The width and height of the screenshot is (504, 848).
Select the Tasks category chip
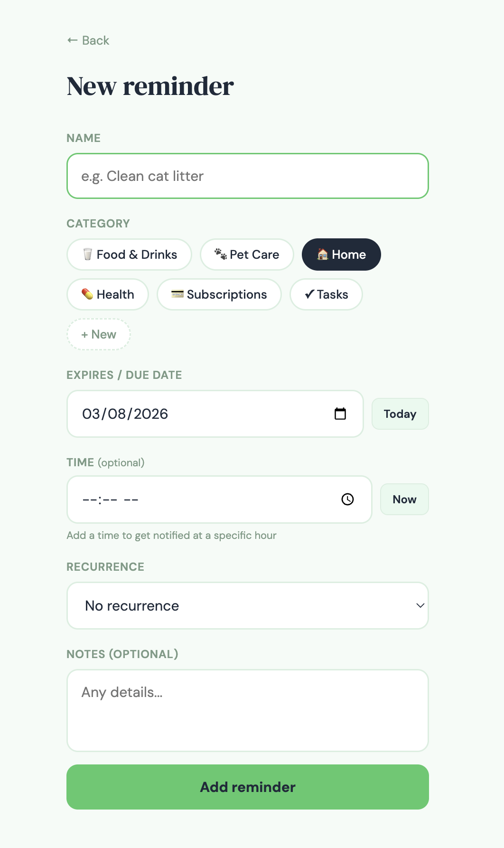[x=326, y=294]
